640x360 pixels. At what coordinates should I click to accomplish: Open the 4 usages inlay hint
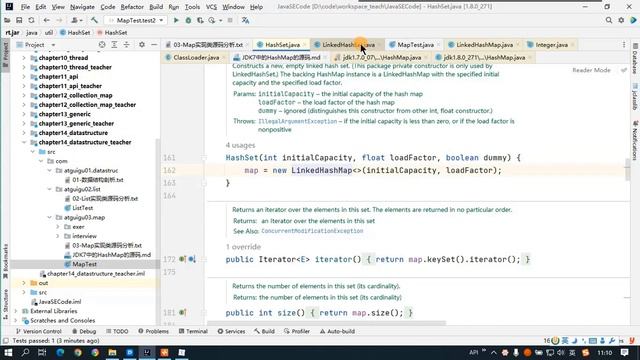pyautogui.click(x=240, y=145)
